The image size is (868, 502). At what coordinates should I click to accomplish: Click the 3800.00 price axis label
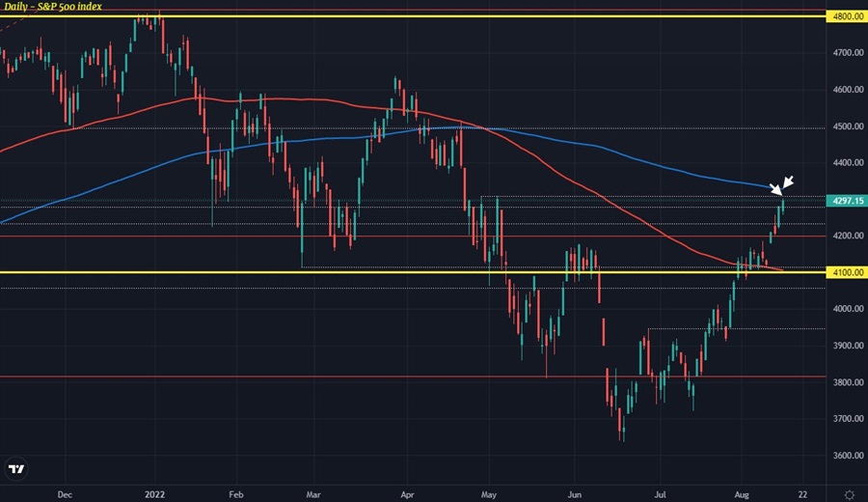848,382
